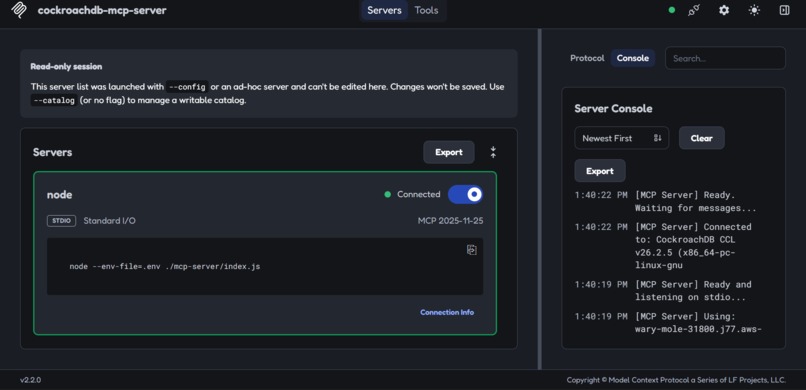Click the MCP inspector logo icon
This screenshot has height=390, width=806.
(19, 10)
